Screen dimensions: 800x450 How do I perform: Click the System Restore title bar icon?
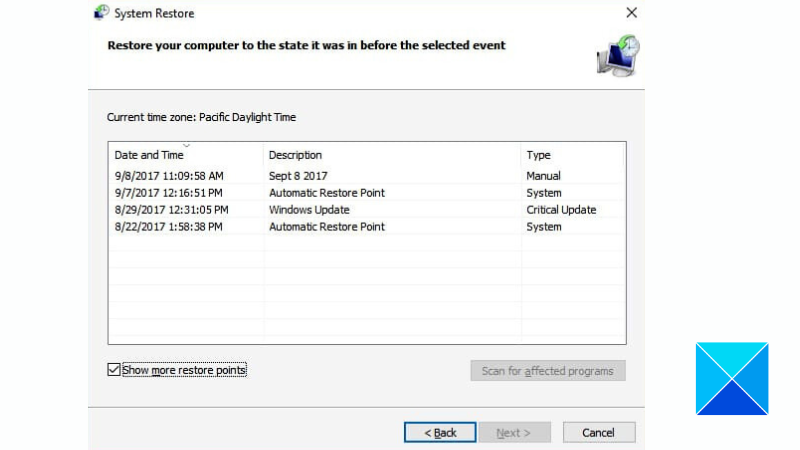(x=102, y=14)
